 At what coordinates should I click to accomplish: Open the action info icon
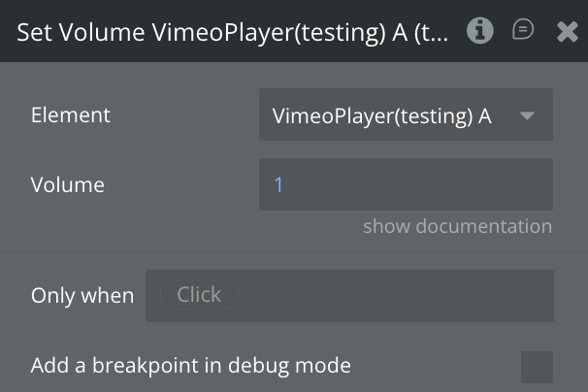tap(479, 31)
